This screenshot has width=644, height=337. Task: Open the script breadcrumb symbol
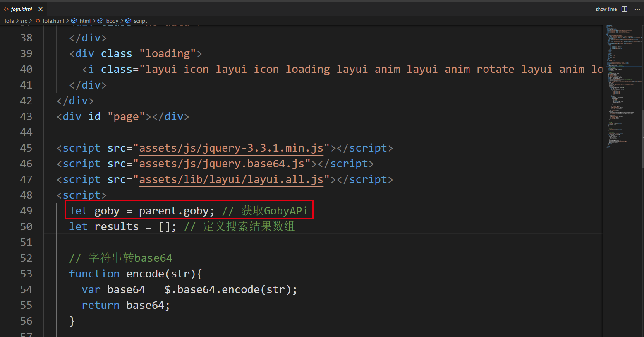(x=140, y=21)
